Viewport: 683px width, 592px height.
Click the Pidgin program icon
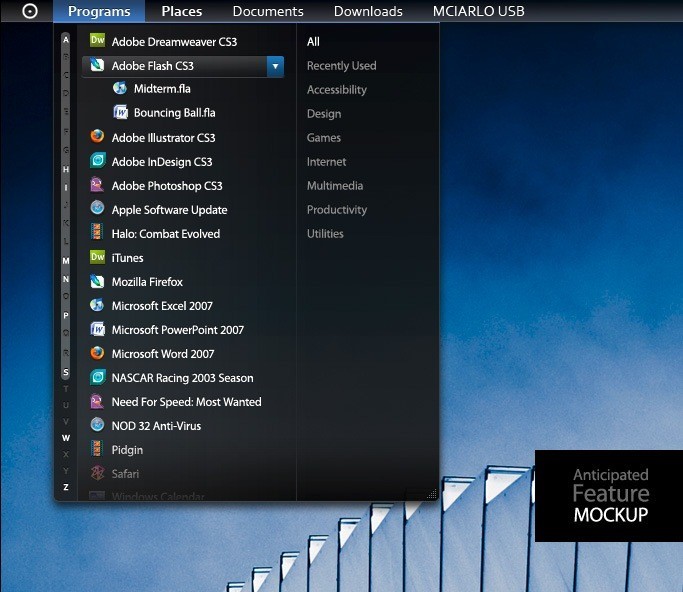pyautogui.click(x=97, y=449)
